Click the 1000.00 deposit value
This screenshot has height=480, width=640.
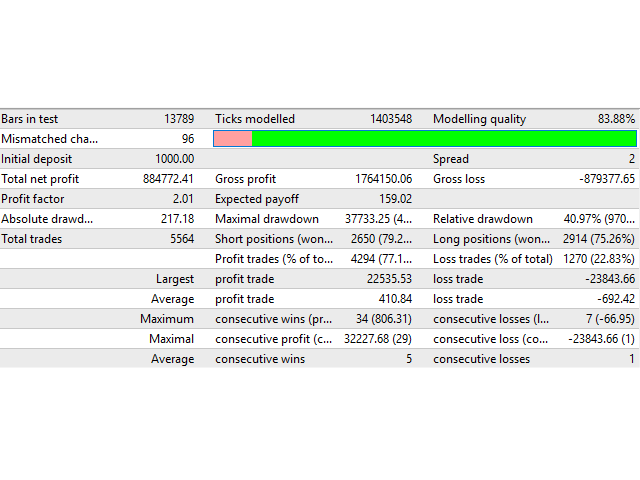174,159
